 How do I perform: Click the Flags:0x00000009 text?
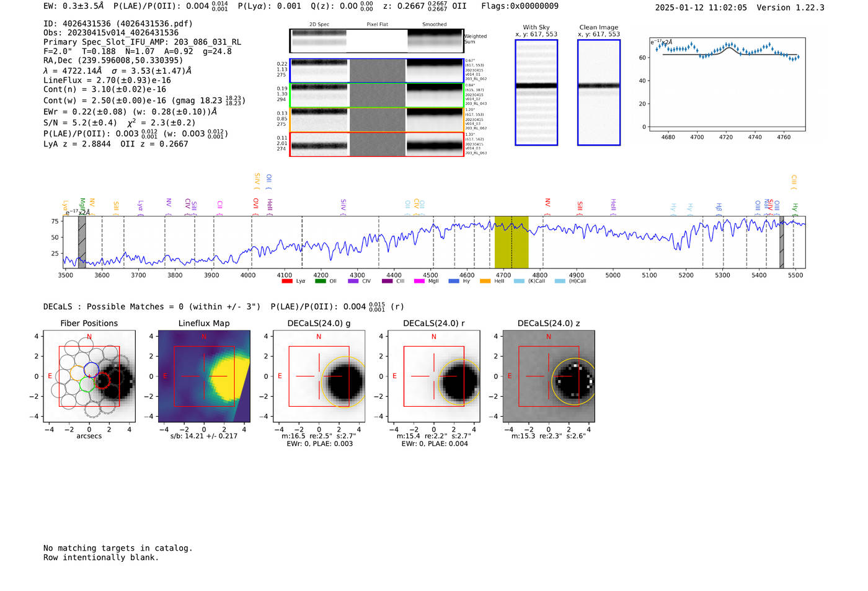pyautogui.click(x=520, y=6)
